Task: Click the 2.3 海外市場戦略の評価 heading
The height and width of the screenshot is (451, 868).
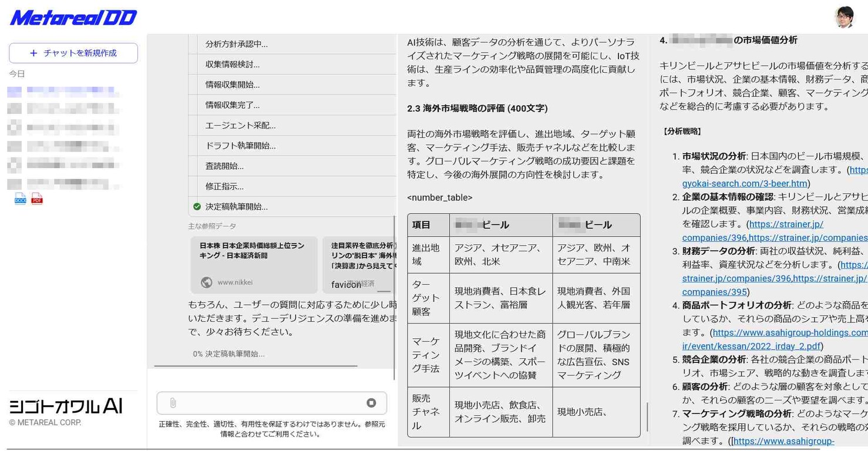Action: coord(477,109)
